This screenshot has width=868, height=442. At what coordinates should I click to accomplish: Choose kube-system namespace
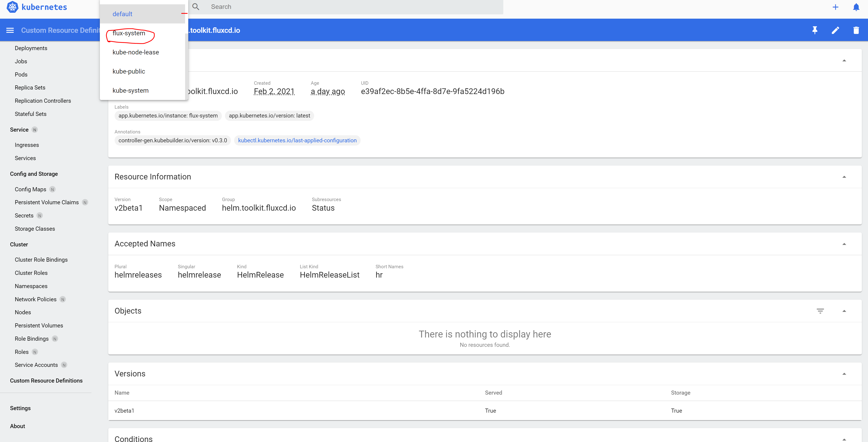point(142,91)
